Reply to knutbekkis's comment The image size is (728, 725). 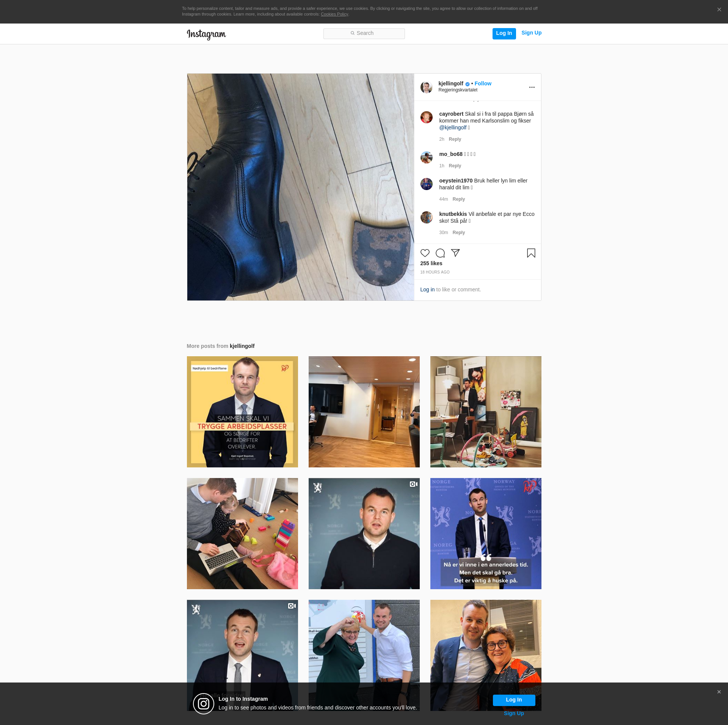(459, 233)
